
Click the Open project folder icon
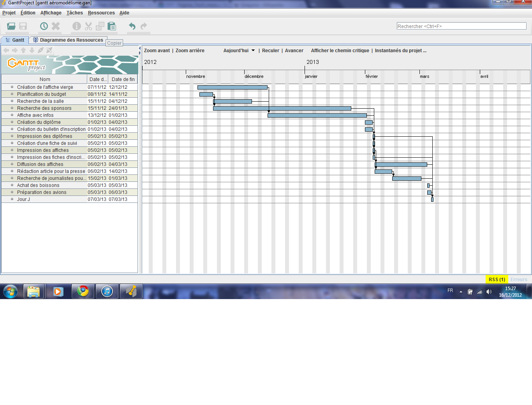[11, 26]
